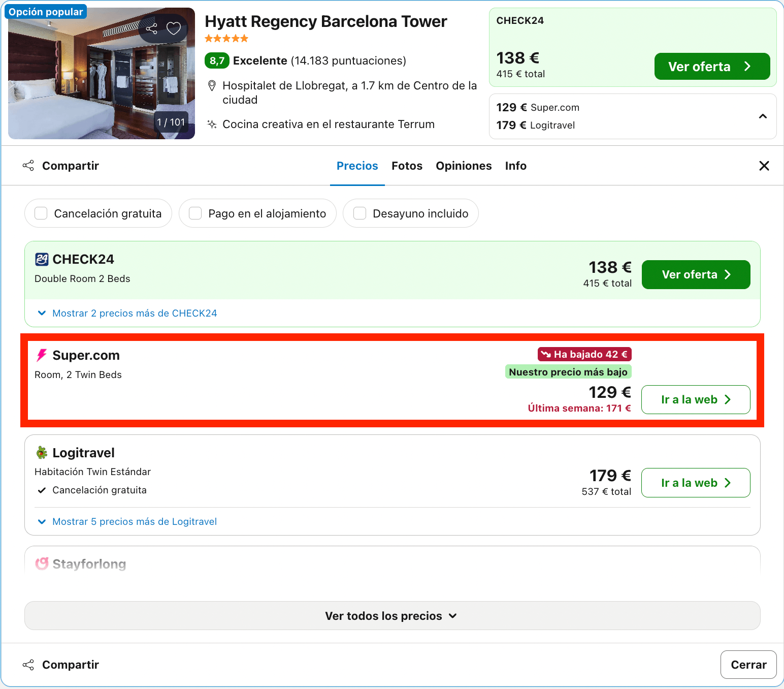Click the five-star rating under hotel name
Screen dimensions: 784x689
click(226, 39)
